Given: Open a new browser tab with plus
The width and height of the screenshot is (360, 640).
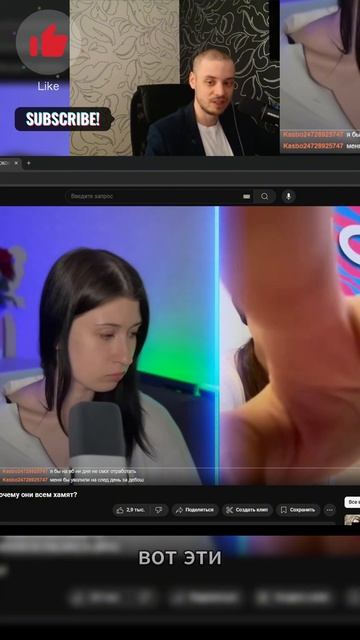Looking at the screenshot, I should (29, 163).
